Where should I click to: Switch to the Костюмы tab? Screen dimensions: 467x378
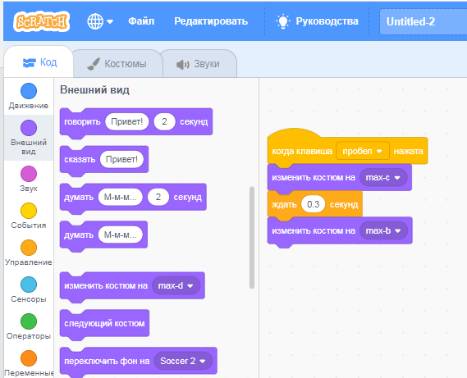coord(117,64)
